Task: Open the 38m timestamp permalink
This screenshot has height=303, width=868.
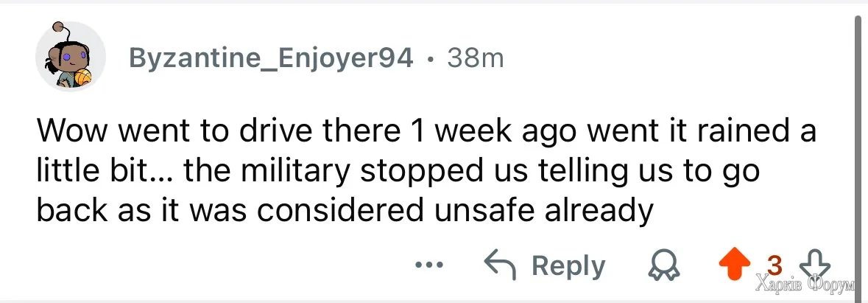Action: point(475,58)
